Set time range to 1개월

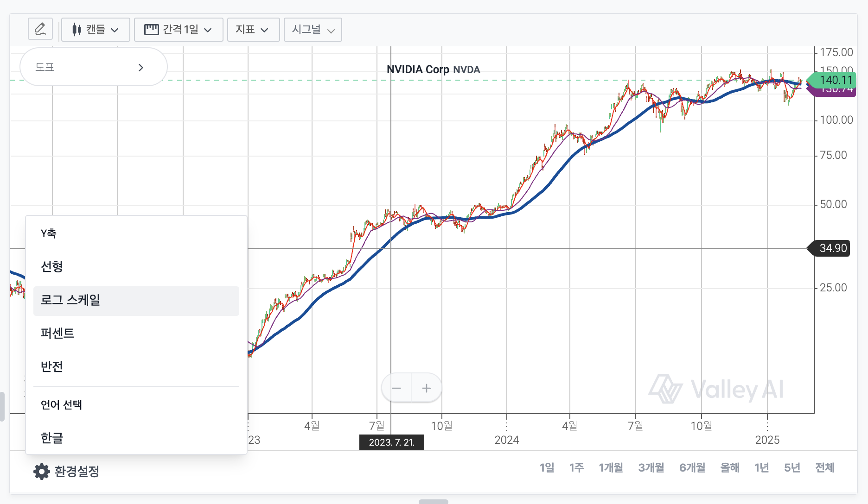point(611,468)
